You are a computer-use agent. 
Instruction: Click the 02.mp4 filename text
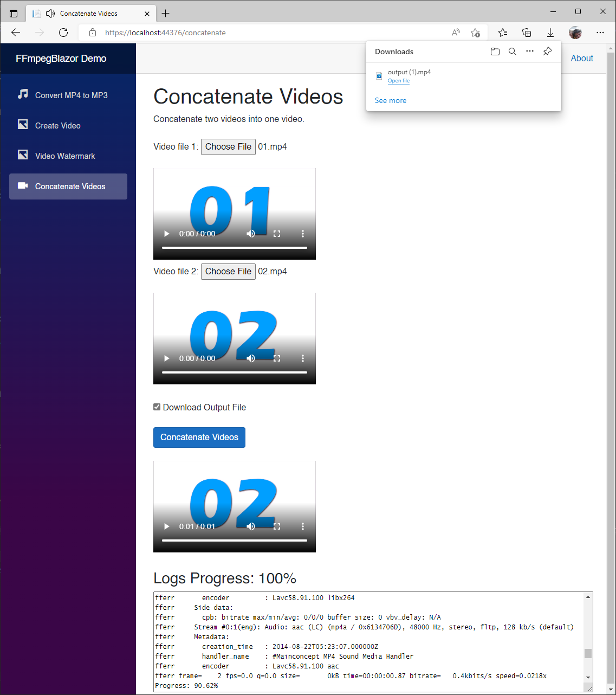pos(273,272)
